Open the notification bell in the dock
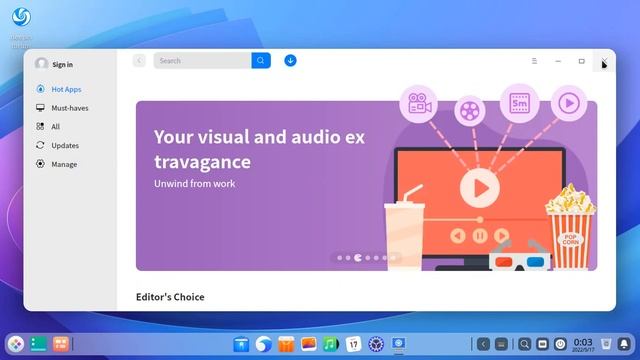 pyautogui.click(x=624, y=344)
